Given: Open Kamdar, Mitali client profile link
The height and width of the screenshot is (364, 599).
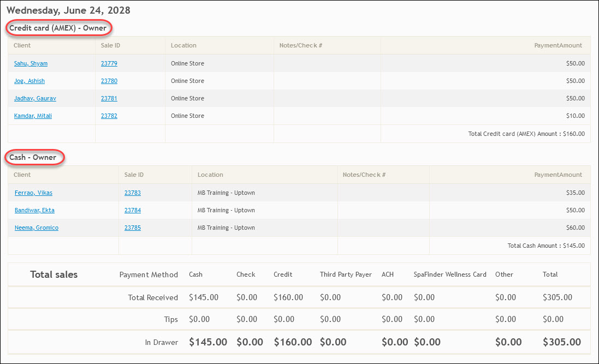Looking at the screenshot, I should pyautogui.click(x=33, y=116).
